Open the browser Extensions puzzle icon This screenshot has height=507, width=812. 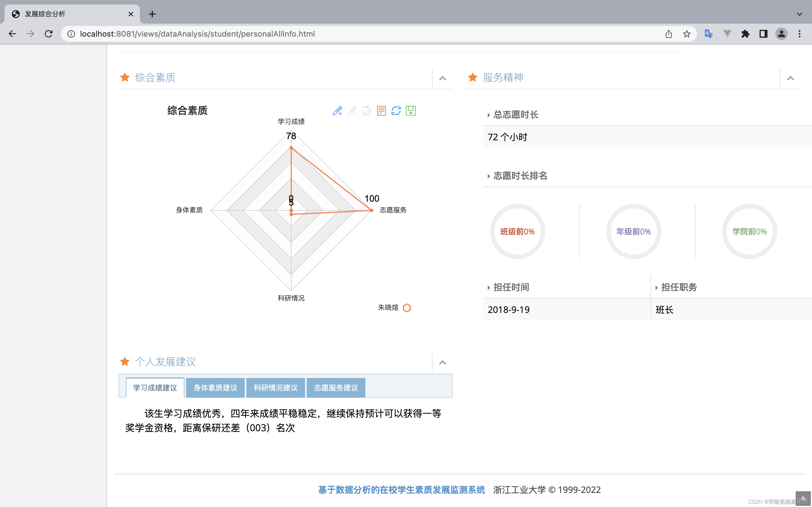(745, 34)
